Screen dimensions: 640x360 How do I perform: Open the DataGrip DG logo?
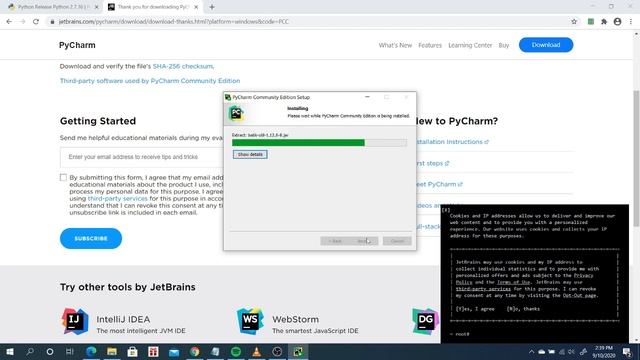point(426,322)
